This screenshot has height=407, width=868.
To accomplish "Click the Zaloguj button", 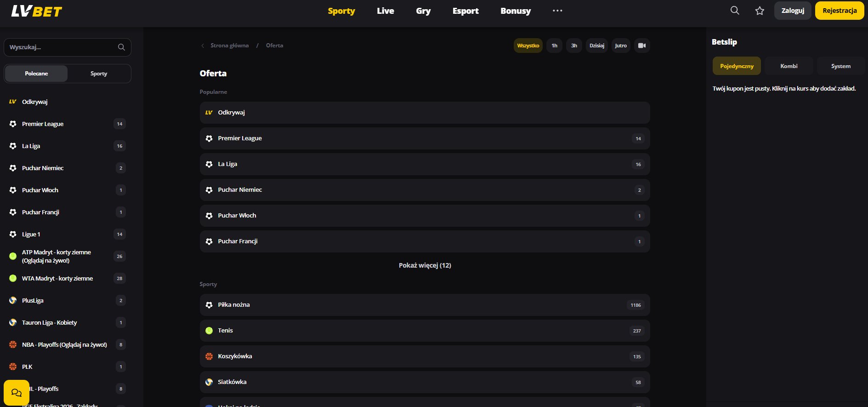I will (793, 11).
